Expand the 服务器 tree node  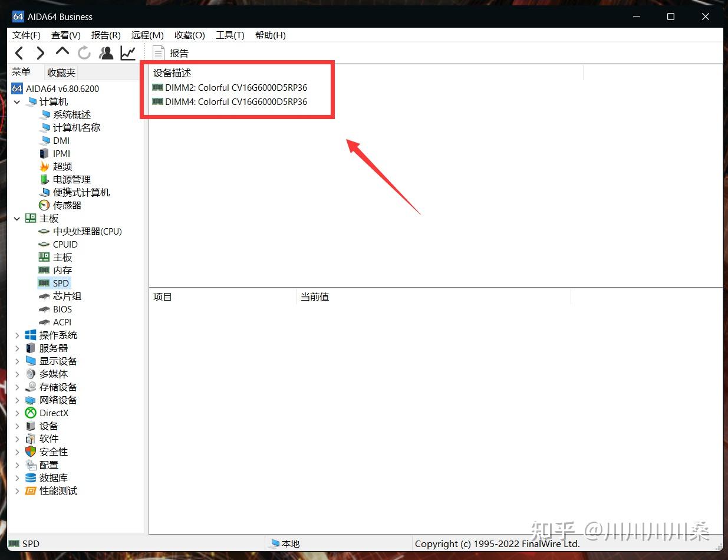(17, 348)
